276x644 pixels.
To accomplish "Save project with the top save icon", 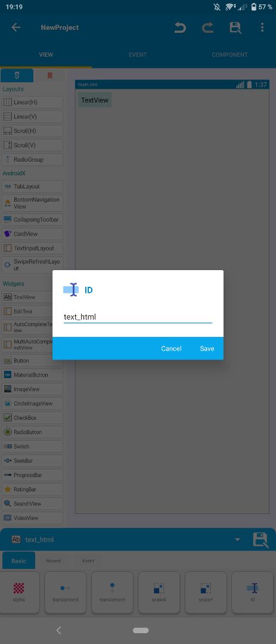I will tap(235, 27).
